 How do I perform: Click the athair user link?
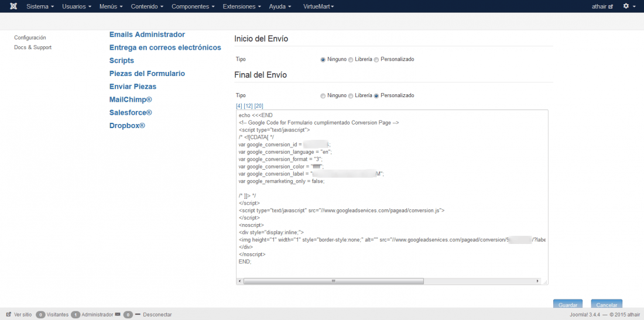[600, 6]
